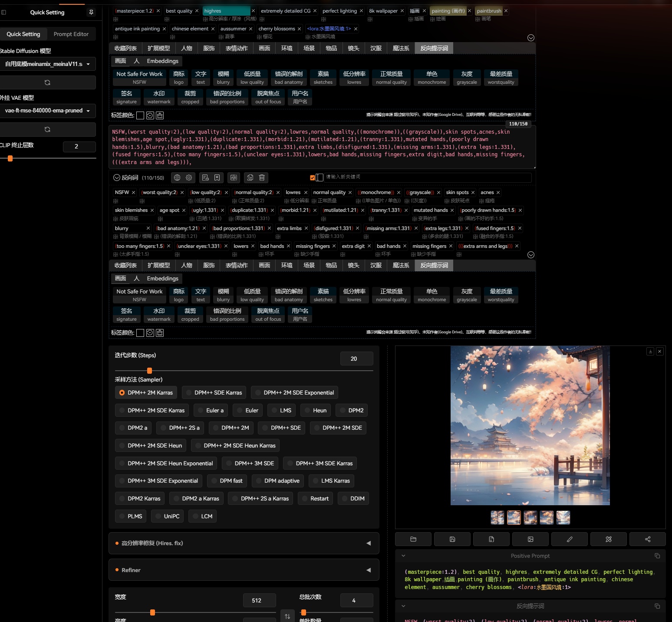
Task: Send image to extras tools icon
Action: 609,539
